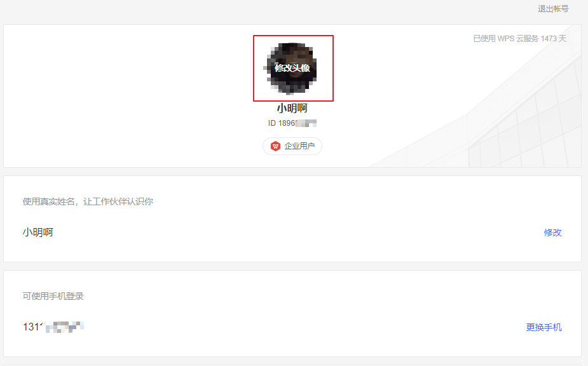Click the red WPS hexagon icon
Screen dimensions: 588x366
point(276,146)
